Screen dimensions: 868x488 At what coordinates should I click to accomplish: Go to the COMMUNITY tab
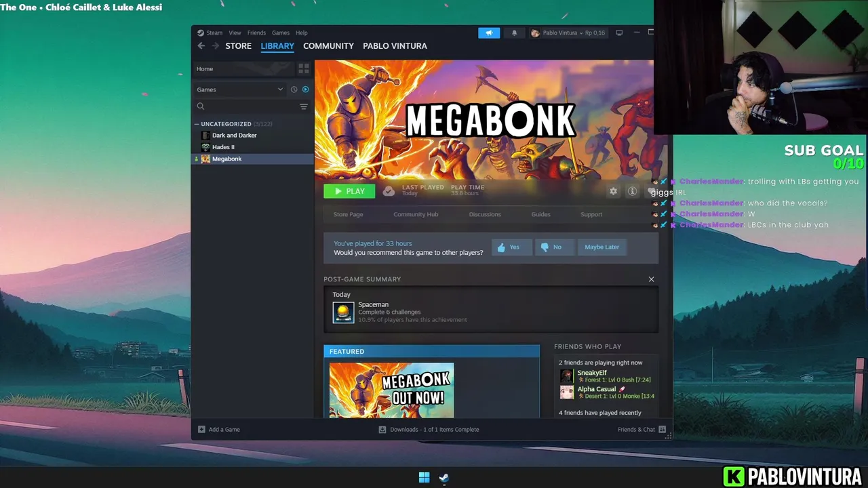tap(328, 46)
